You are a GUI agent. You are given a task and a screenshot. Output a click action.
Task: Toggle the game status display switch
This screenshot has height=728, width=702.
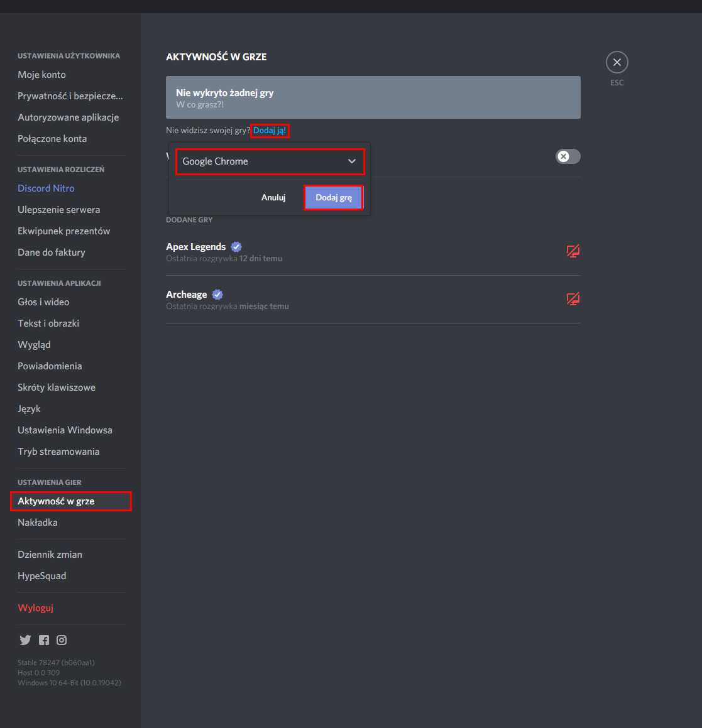(x=568, y=156)
